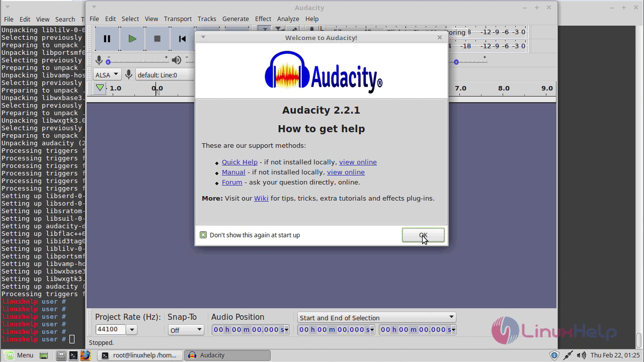This screenshot has height=362, width=644.
Task: Open Audacity Help menu
Action: (x=312, y=19)
